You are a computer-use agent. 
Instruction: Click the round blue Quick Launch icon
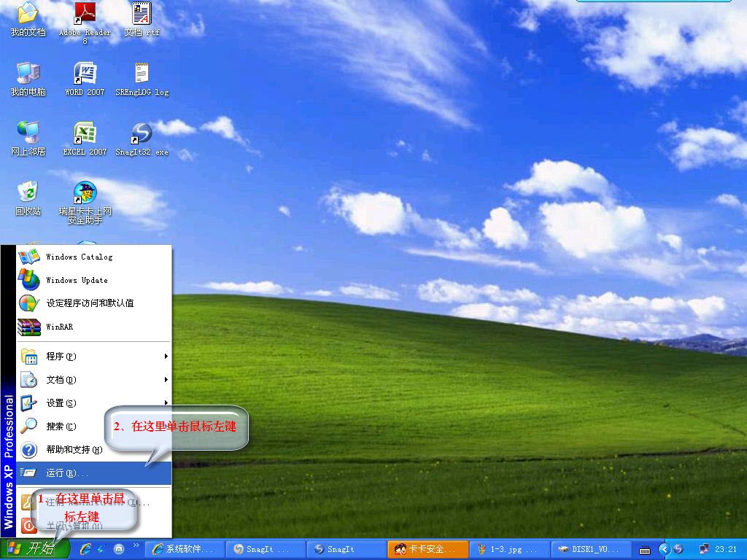click(x=119, y=549)
